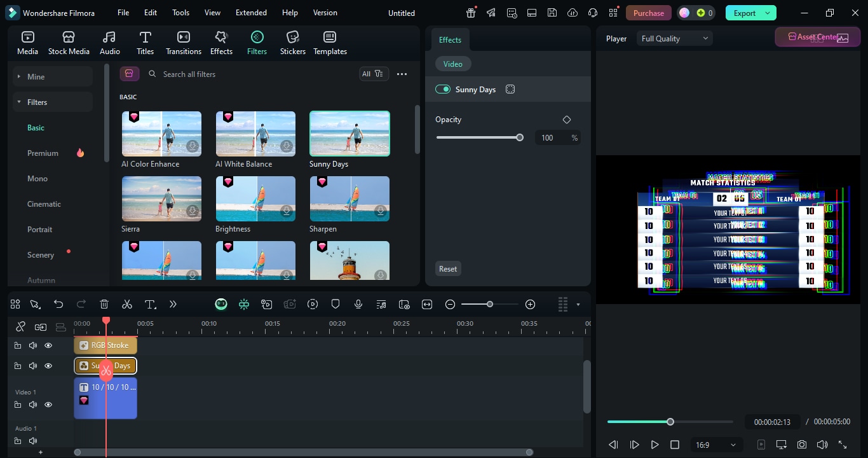This screenshot has height=458, width=868.
Task: Seek on the player progress bar
Action: click(670, 422)
